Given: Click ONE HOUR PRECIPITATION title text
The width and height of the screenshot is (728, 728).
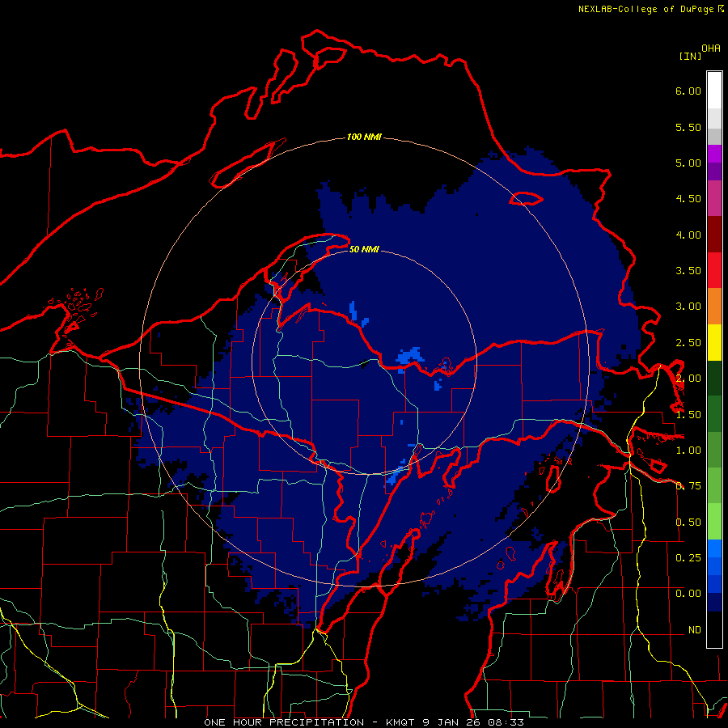Looking at the screenshot, I should click(284, 722).
